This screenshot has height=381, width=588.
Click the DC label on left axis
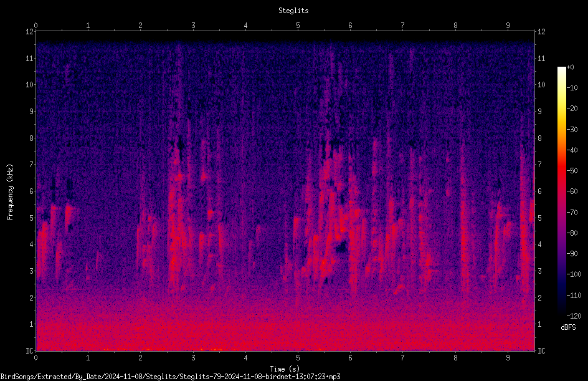tap(30, 350)
